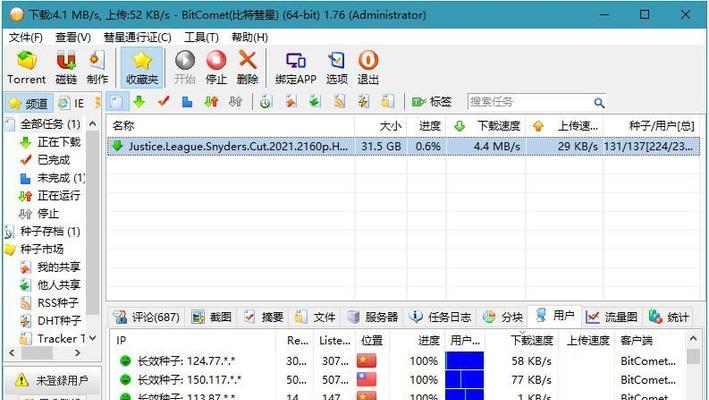Open the 帮助(H) menu
Screen dimensions: 709x400
(x=250, y=37)
